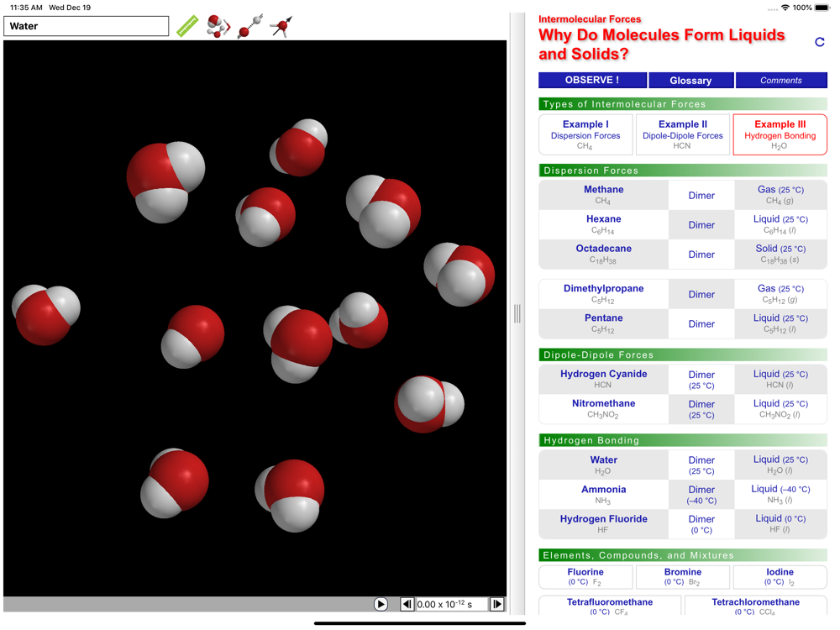
Task: Switch to the Glossary tab
Action: 690,81
